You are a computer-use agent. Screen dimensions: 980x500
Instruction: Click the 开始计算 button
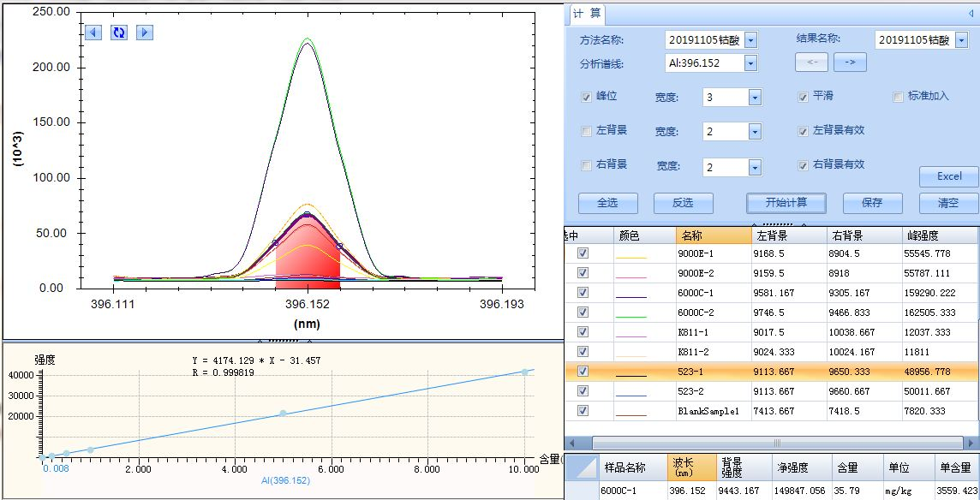pos(786,203)
